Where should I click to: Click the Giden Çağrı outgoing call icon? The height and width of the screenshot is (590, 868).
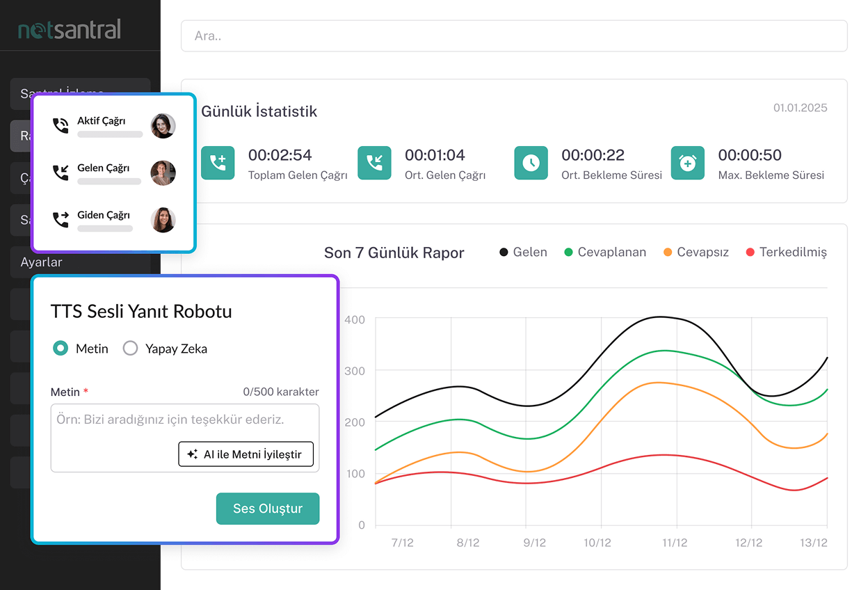(61, 220)
